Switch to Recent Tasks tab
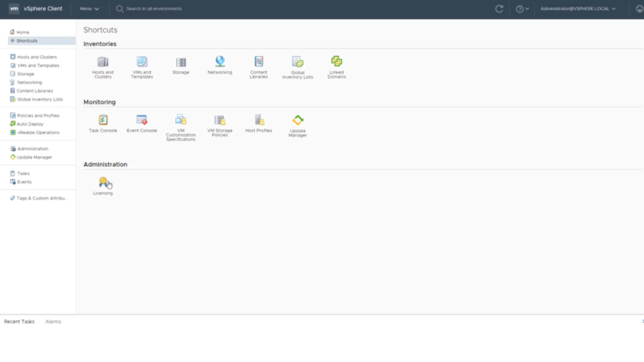Viewport: 644px width, 362px height. click(x=19, y=322)
